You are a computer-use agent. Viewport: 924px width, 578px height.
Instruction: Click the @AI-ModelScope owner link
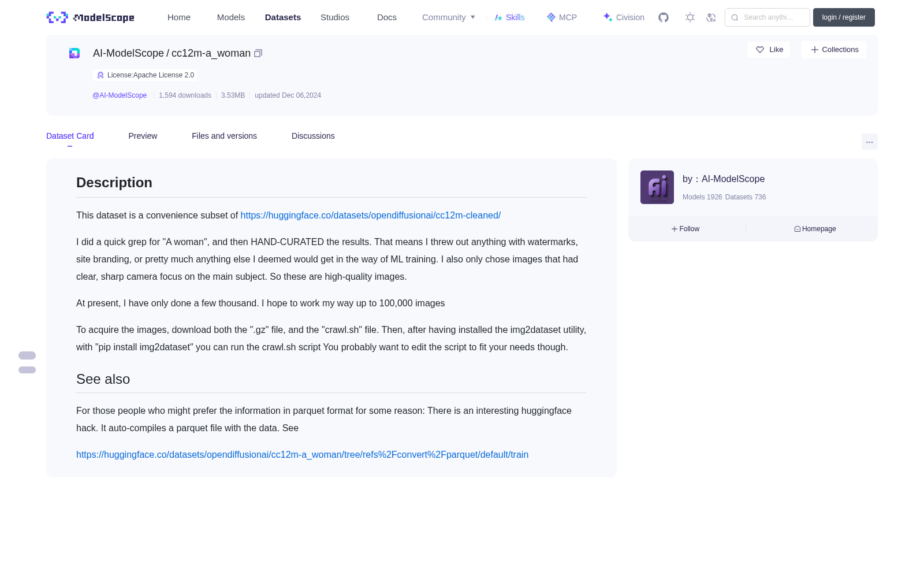(120, 95)
